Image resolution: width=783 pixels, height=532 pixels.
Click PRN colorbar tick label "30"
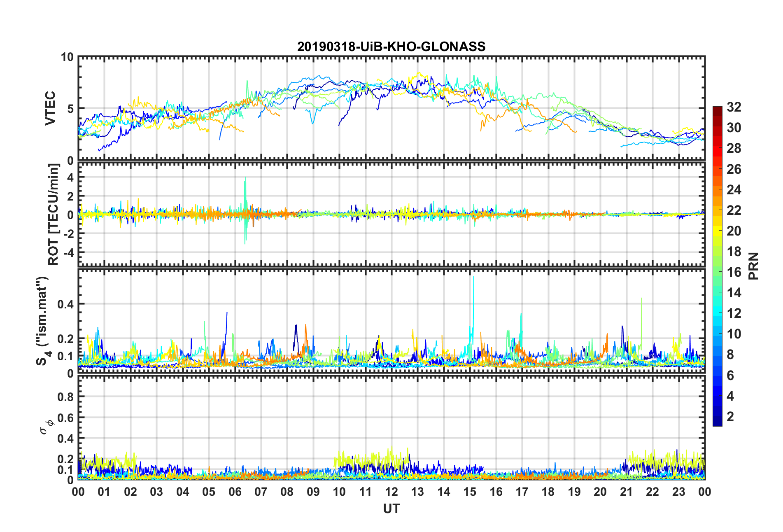(734, 128)
